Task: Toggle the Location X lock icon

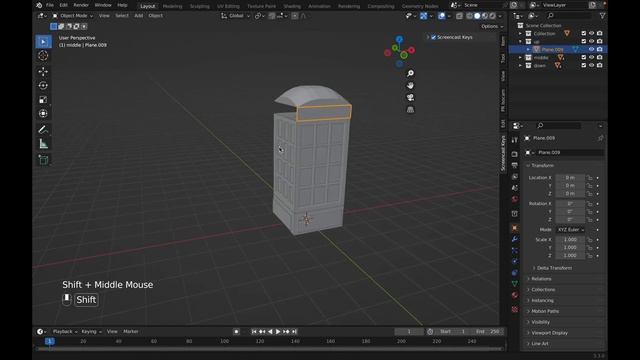Action: pyautogui.click(x=589, y=178)
